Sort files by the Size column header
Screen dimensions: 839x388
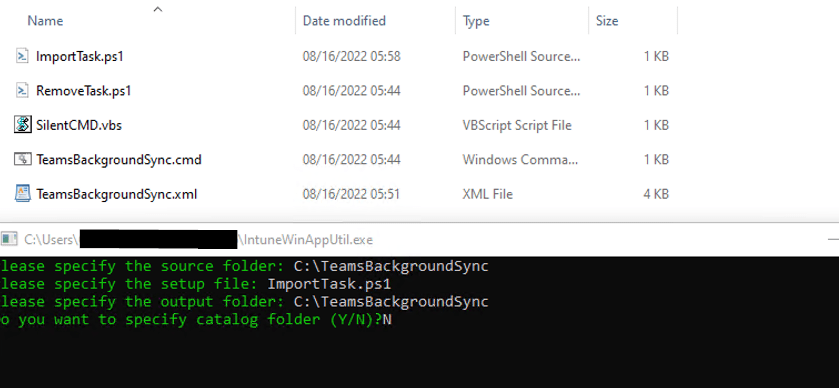(x=607, y=21)
